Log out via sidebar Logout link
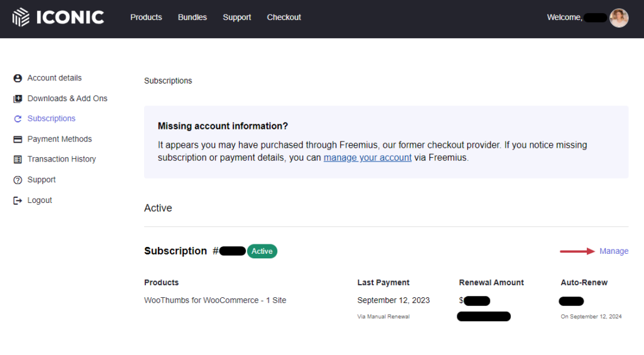 pos(40,200)
